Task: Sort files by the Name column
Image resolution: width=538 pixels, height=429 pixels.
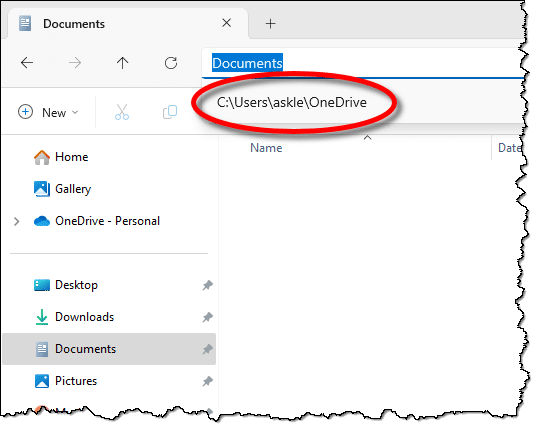Action: [x=266, y=148]
